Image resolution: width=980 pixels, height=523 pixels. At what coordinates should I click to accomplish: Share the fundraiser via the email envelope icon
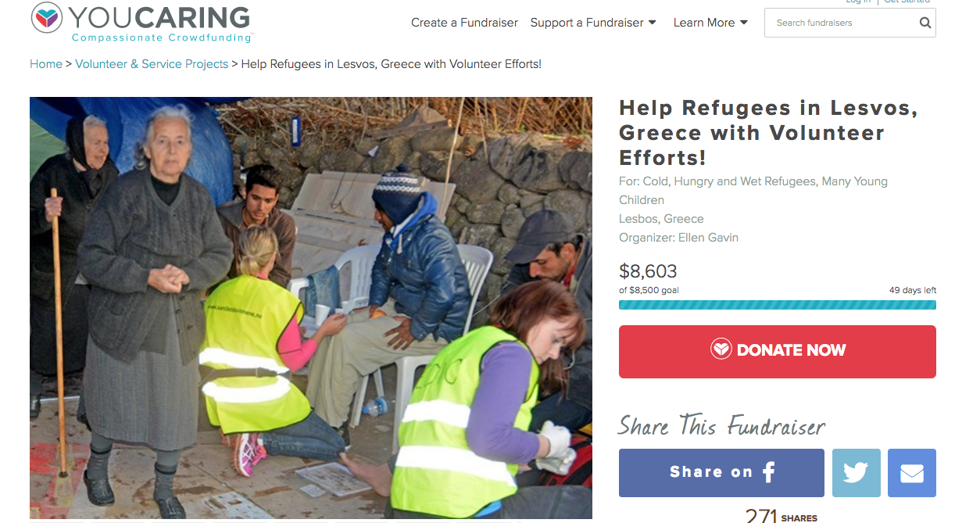point(912,473)
